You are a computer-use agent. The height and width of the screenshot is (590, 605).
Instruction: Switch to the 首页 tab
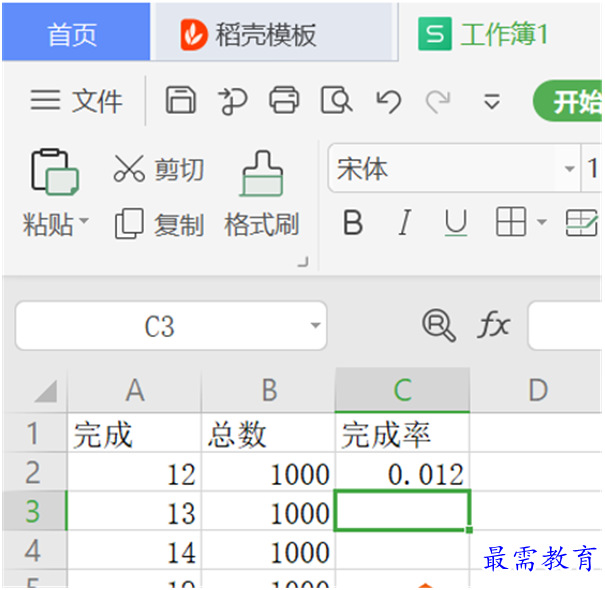tap(76, 31)
